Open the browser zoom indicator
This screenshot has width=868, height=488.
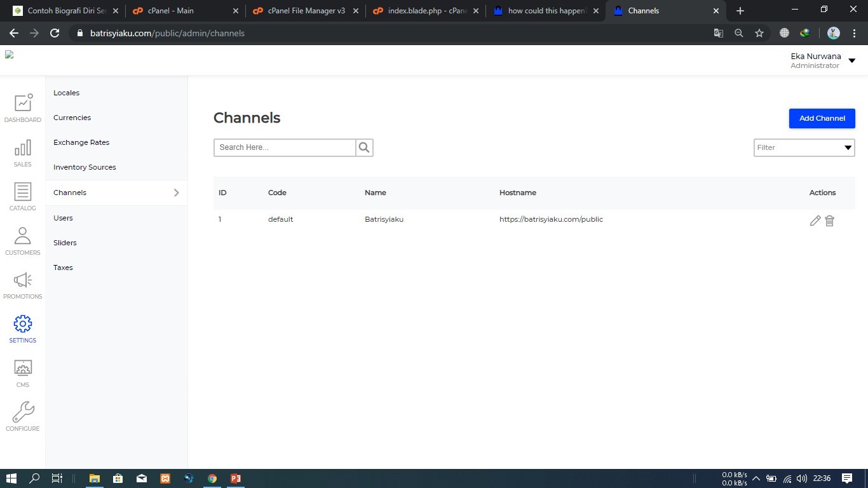click(739, 33)
